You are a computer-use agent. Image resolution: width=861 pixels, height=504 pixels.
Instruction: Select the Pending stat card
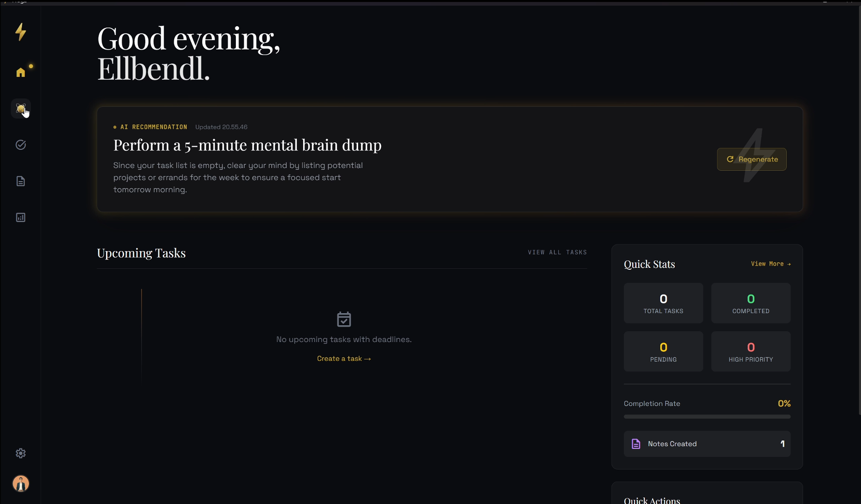663,351
